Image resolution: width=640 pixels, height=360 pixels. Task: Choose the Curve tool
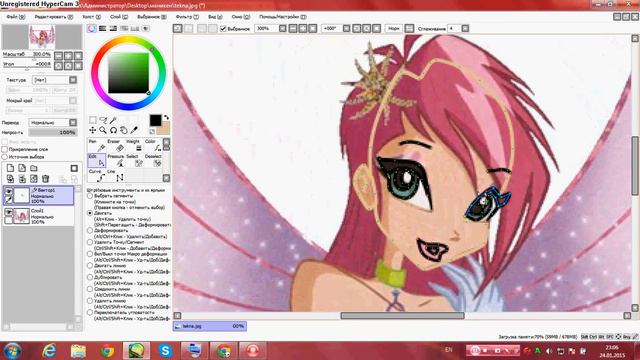(x=96, y=176)
